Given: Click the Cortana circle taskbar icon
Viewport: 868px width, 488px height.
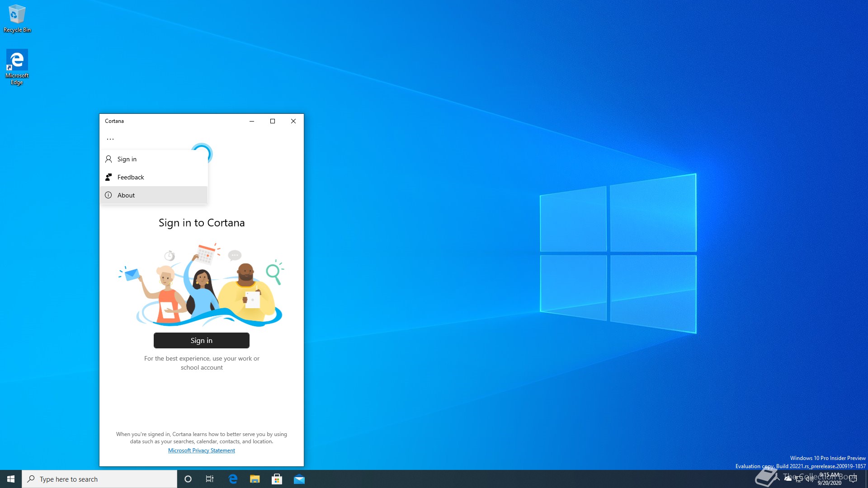Looking at the screenshot, I should tap(188, 479).
